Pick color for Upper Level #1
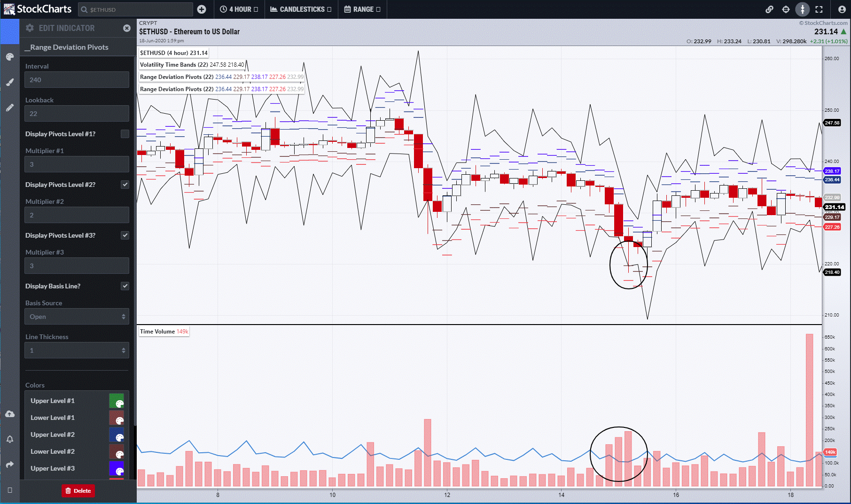 pyautogui.click(x=117, y=401)
